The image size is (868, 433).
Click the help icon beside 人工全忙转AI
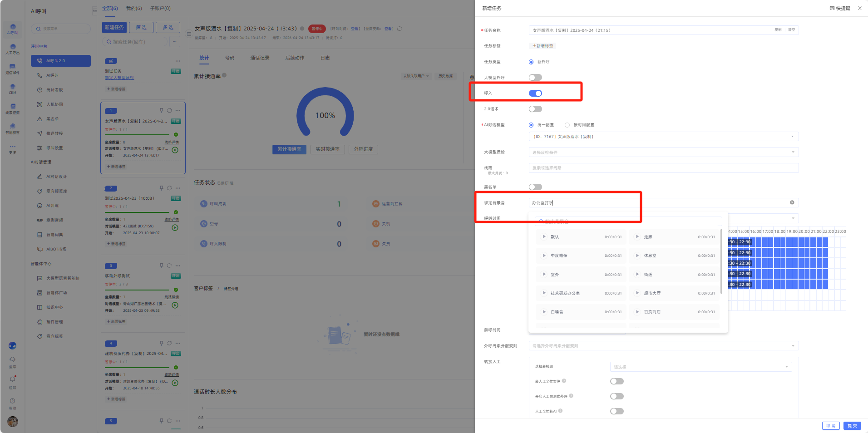[x=561, y=411]
